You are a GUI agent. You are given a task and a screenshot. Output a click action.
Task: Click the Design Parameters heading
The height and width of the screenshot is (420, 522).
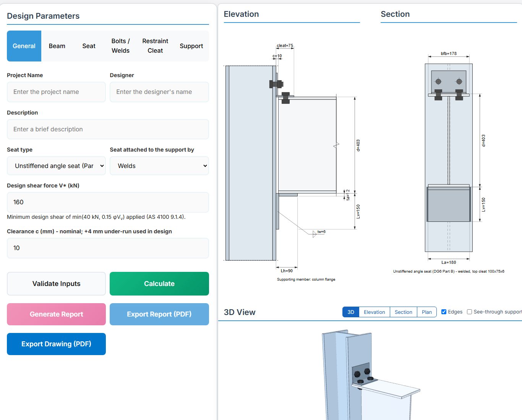(43, 16)
